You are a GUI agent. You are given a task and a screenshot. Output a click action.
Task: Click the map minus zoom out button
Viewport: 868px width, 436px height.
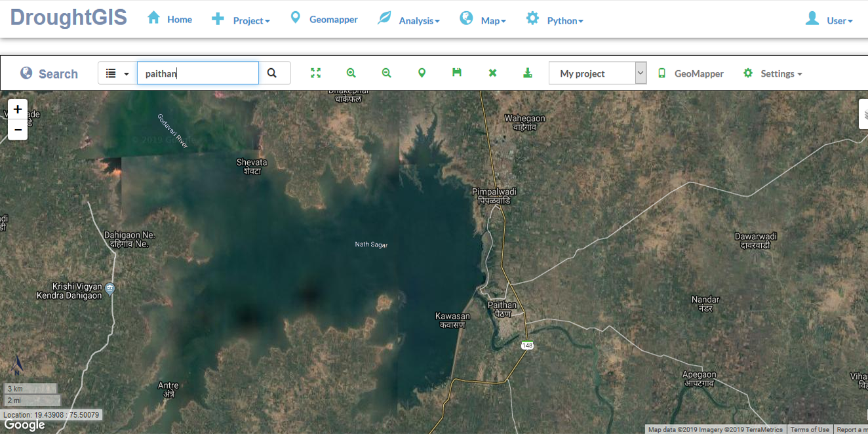pyautogui.click(x=18, y=130)
